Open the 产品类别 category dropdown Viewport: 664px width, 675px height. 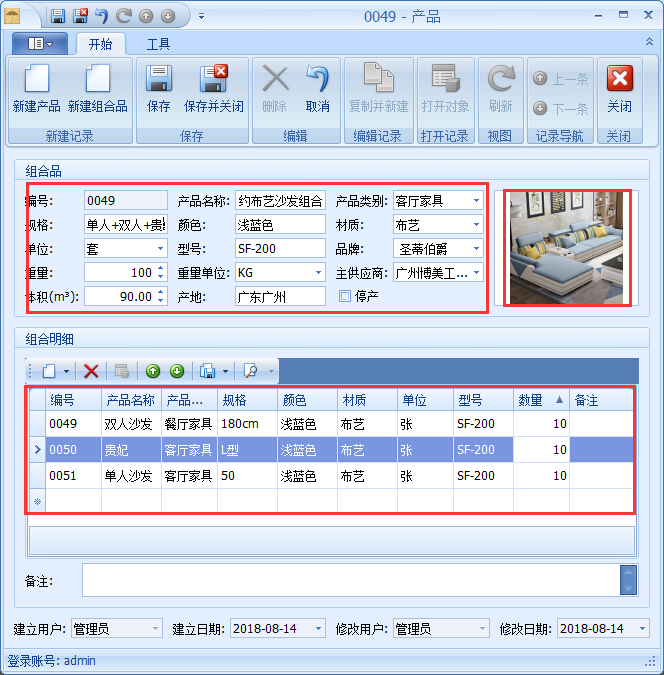click(x=476, y=200)
